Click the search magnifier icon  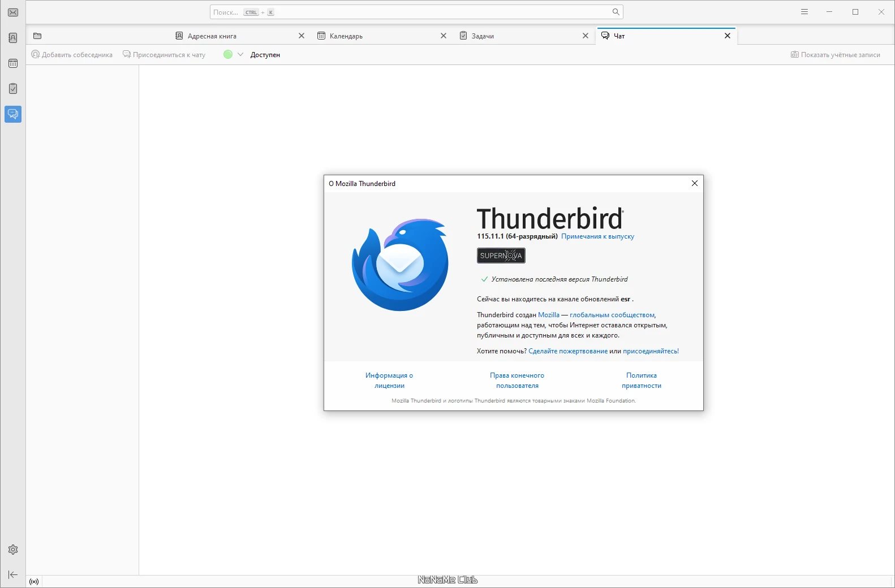point(616,12)
